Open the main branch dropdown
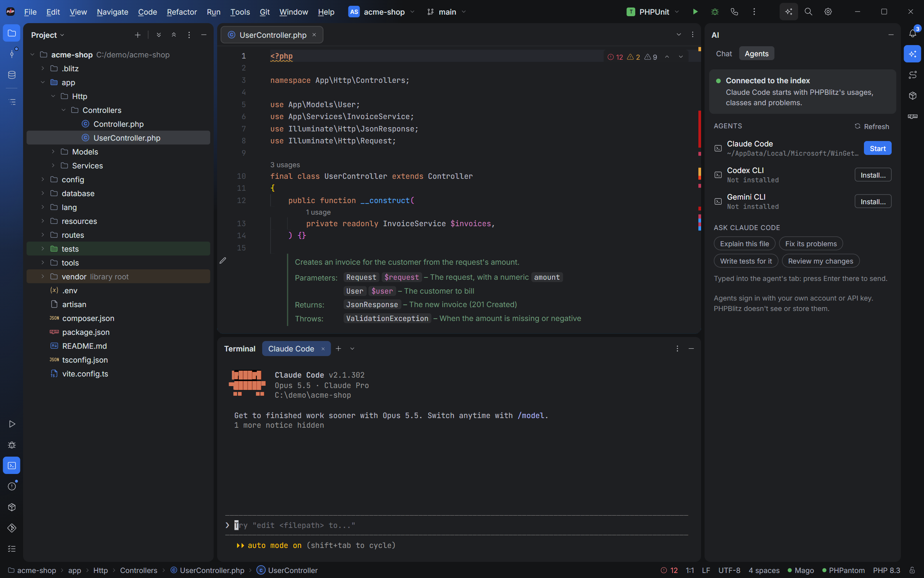 [x=447, y=12]
